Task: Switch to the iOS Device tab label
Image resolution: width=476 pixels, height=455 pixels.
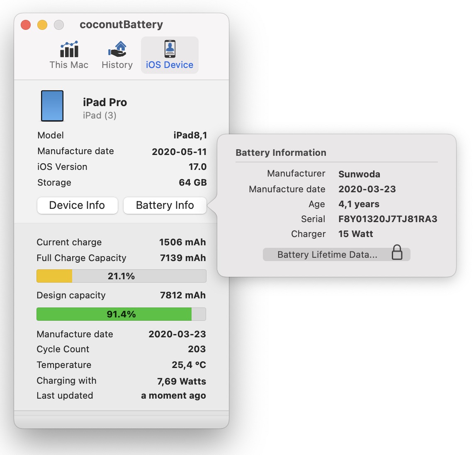Action: (170, 65)
